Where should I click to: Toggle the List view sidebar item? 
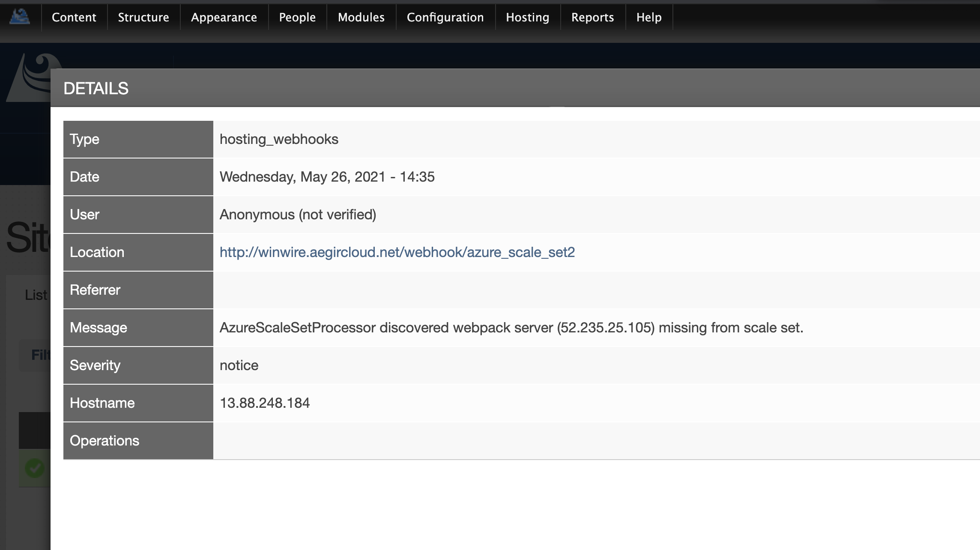pos(36,295)
